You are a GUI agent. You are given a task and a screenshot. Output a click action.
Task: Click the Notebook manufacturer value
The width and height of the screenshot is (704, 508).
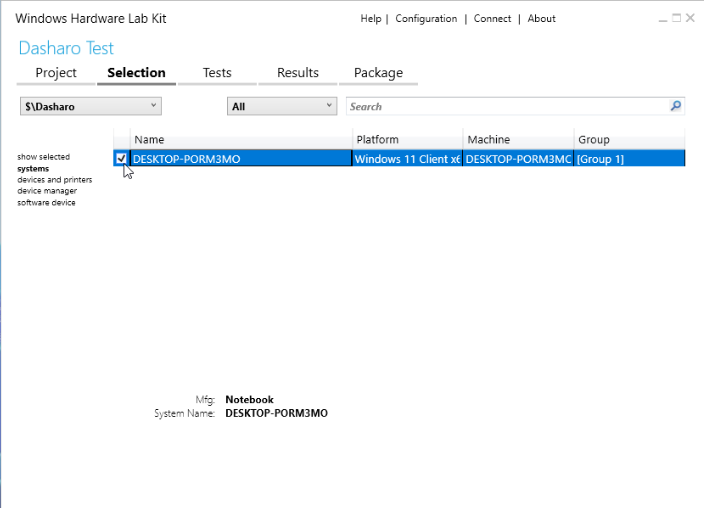pos(249,399)
